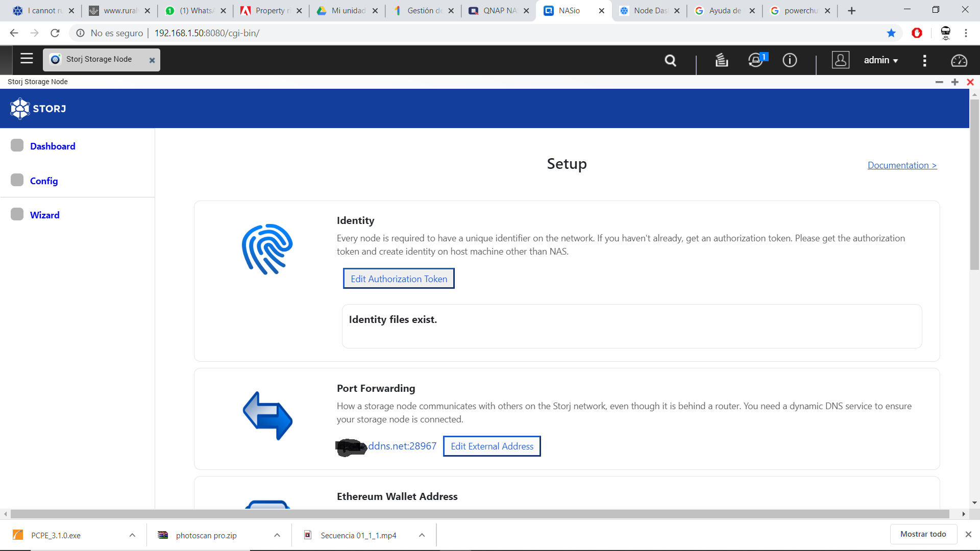Bookmark page using the star icon

point(891,33)
